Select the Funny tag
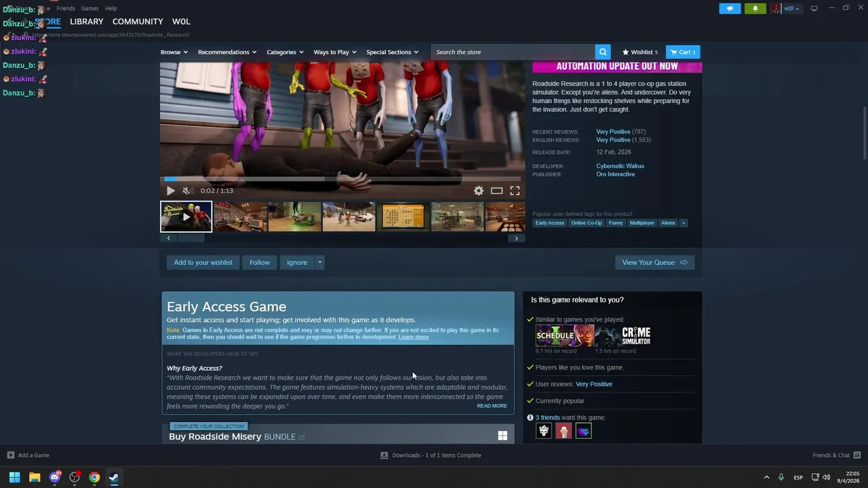The height and width of the screenshot is (488, 868). click(616, 223)
